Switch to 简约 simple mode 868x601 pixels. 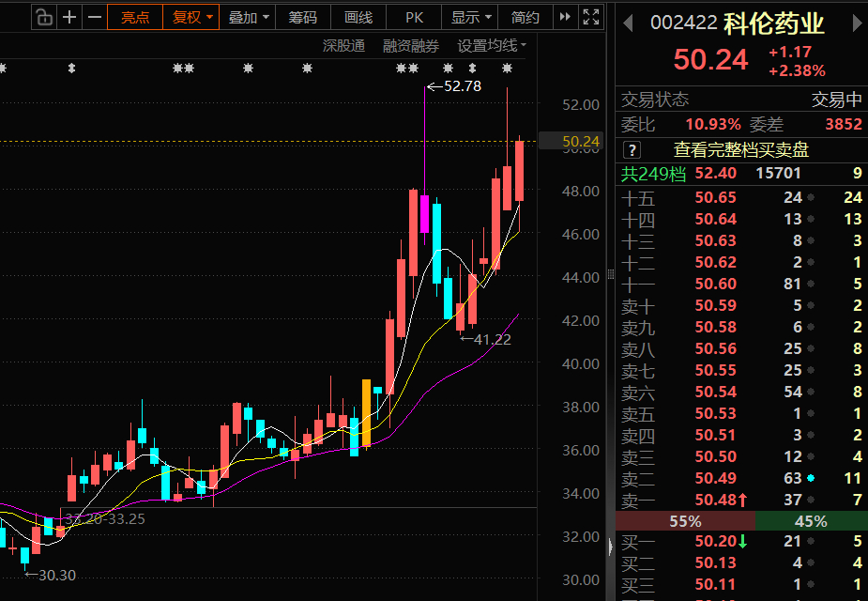(525, 17)
